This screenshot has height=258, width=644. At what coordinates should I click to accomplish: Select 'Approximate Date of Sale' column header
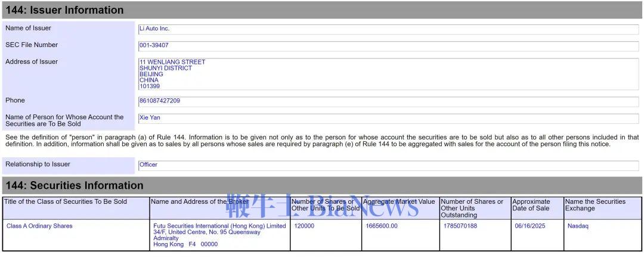tap(531, 205)
